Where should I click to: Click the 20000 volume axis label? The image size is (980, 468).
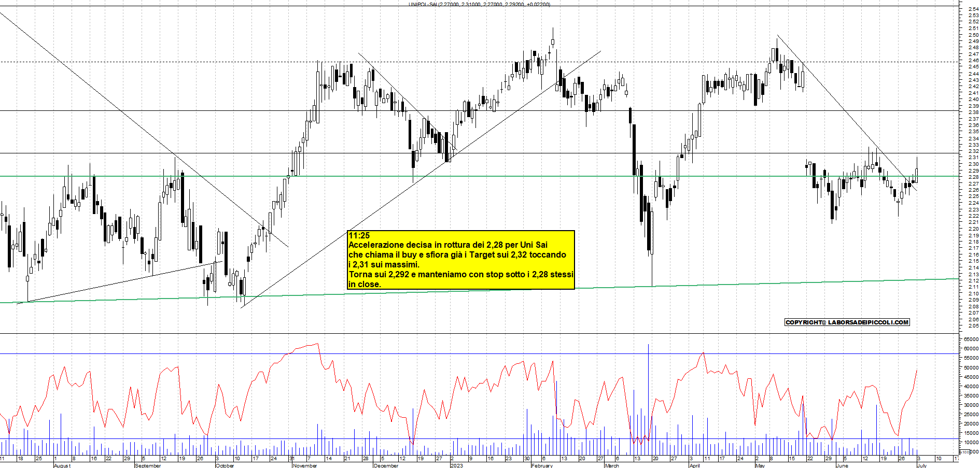971,423
